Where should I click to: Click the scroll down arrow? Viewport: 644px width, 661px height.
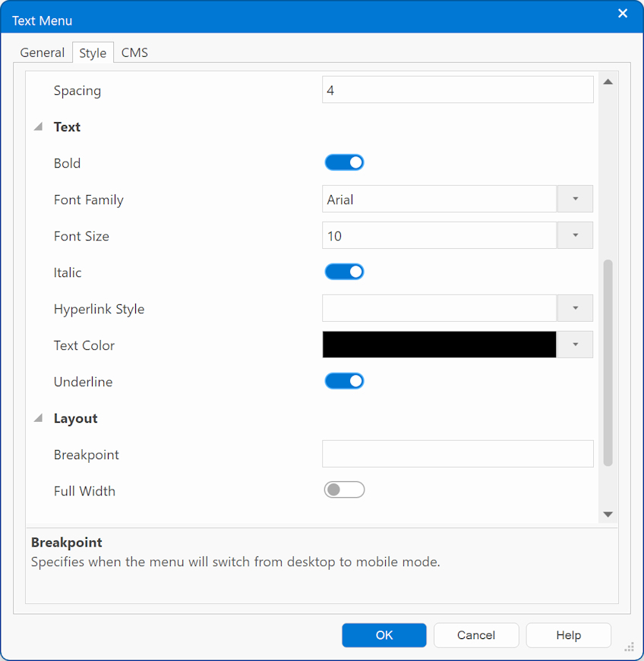[608, 514]
